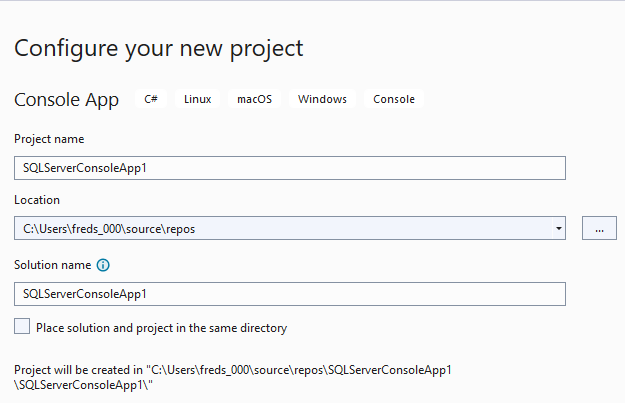
Task: Click the Linux platform tag
Action: (197, 99)
